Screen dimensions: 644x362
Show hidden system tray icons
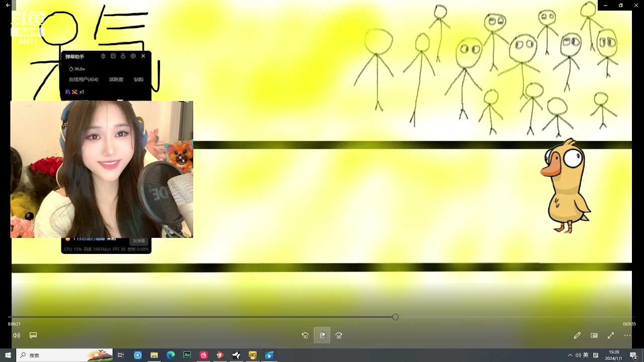(x=570, y=355)
